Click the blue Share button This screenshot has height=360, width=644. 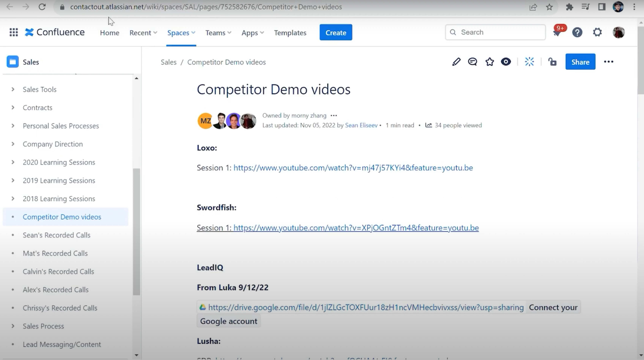click(580, 62)
